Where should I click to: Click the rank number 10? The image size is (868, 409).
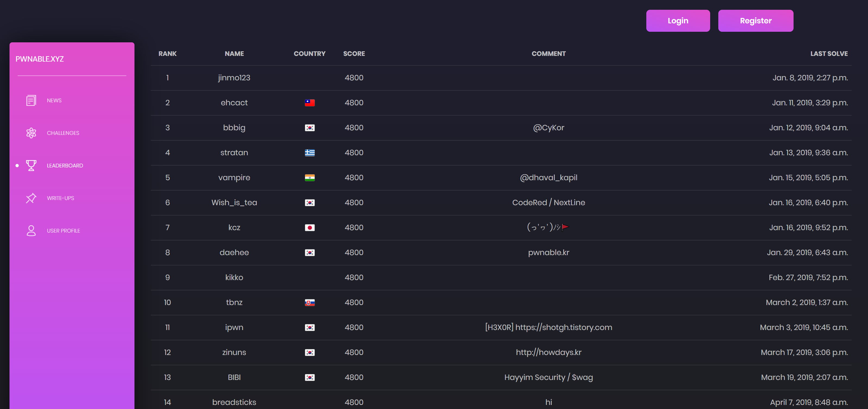(x=167, y=302)
